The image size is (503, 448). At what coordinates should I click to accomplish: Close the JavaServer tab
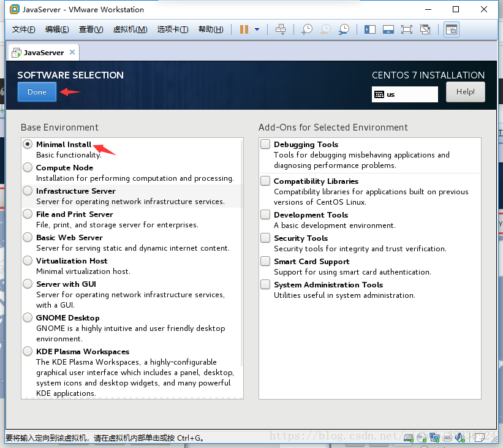click(x=72, y=52)
